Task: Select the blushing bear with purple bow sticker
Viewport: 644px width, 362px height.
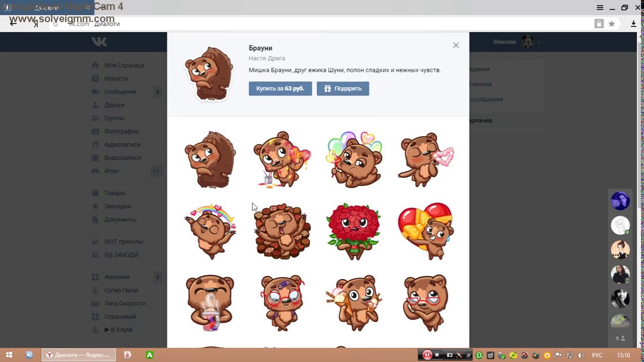Action: click(x=282, y=303)
